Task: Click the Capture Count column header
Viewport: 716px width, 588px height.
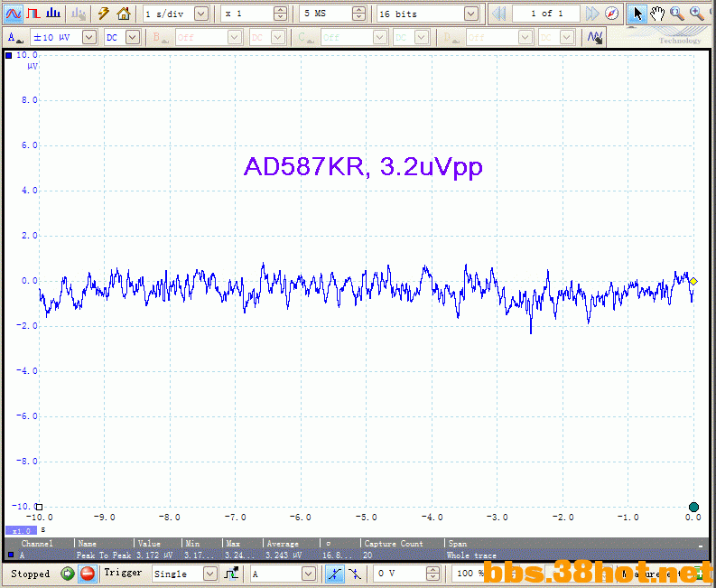Action: coord(394,544)
